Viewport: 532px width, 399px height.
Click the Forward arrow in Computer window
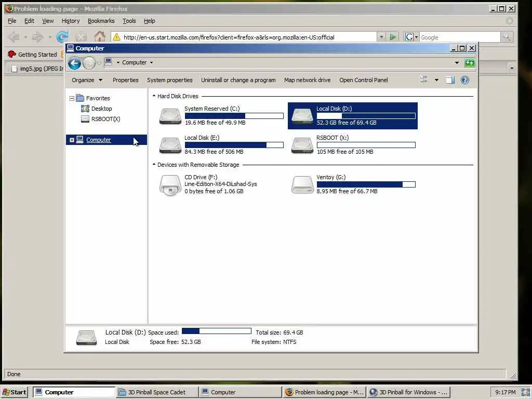(x=89, y=63)
